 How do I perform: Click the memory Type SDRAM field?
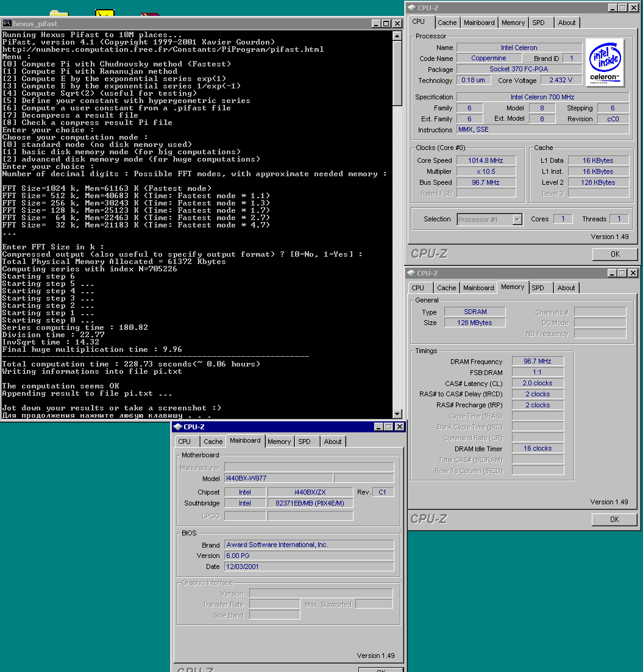pos(475,312)
